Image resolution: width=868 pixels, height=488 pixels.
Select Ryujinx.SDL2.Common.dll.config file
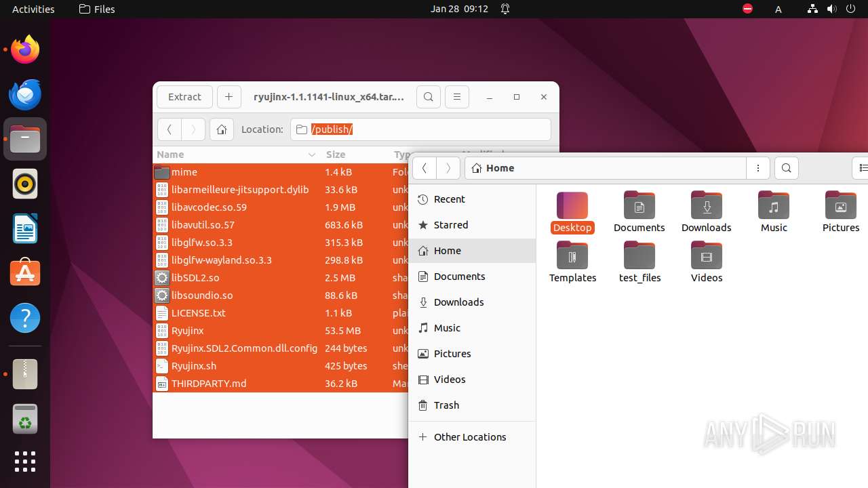[x=281, y=348]
